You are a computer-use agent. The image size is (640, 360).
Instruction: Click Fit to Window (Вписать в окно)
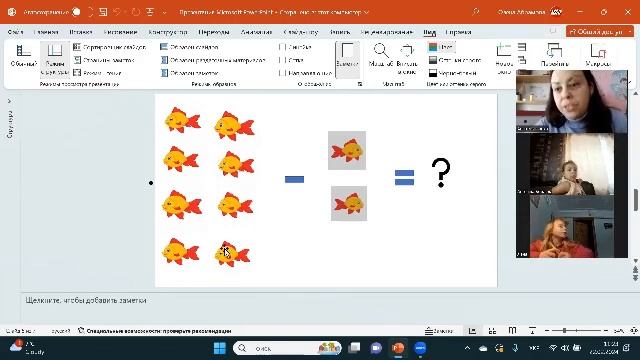[407, 59]
